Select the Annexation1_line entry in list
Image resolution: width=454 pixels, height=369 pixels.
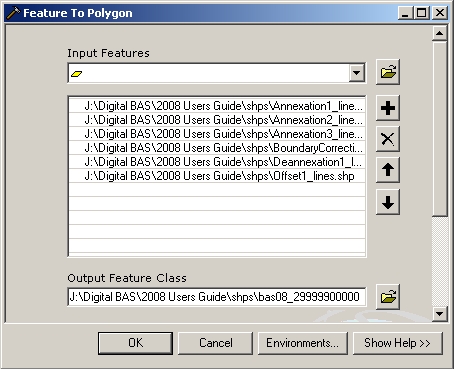[x=217, y=106]
